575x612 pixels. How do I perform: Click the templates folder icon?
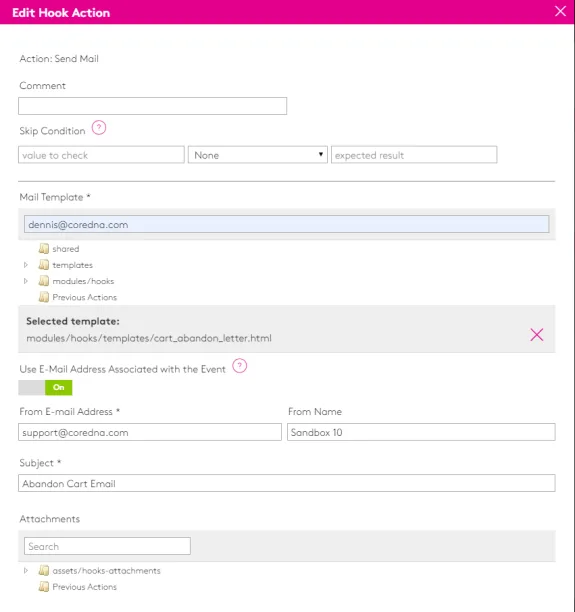(x=44, y=265)
